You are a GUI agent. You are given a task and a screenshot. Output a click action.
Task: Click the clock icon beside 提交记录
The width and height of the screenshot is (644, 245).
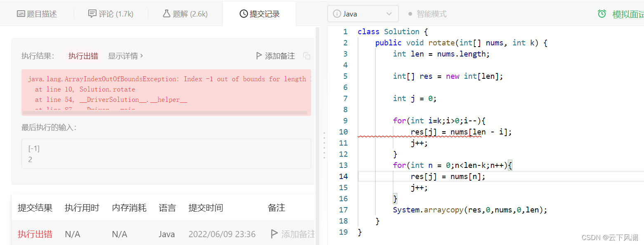tap(243, 14)
